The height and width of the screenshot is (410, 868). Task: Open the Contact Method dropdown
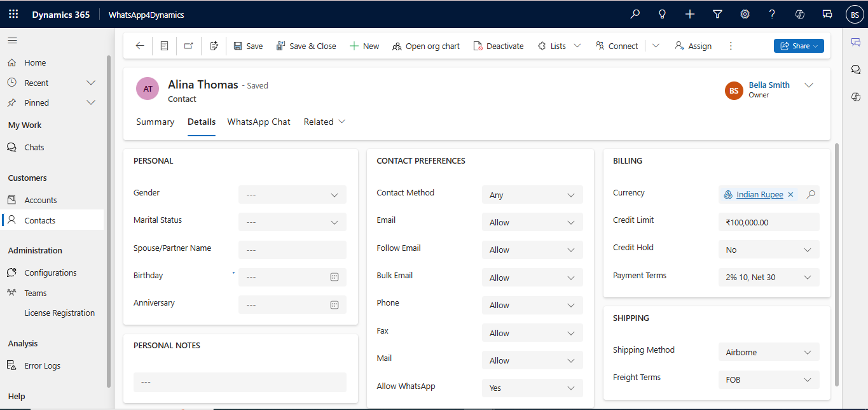(532, 195)
